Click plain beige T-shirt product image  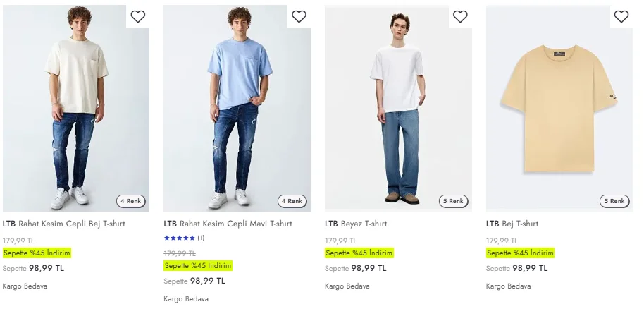tap(559, 106)
